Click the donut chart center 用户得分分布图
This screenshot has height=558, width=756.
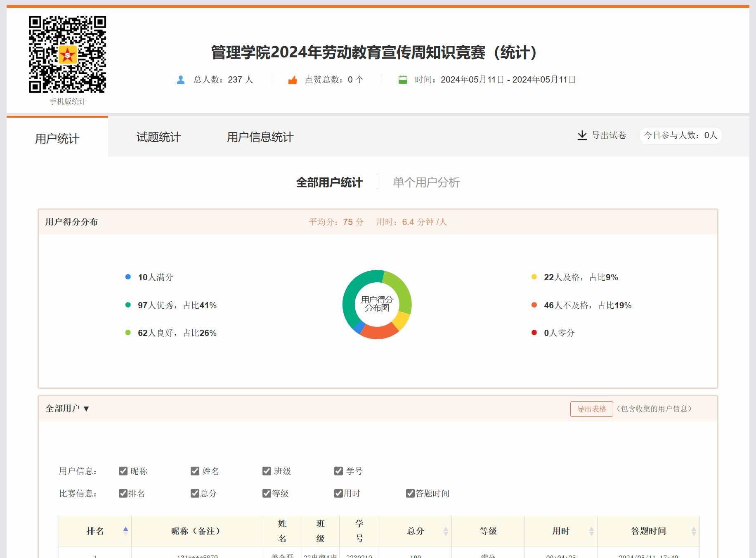pyautogui.click(x=377, y=304)
